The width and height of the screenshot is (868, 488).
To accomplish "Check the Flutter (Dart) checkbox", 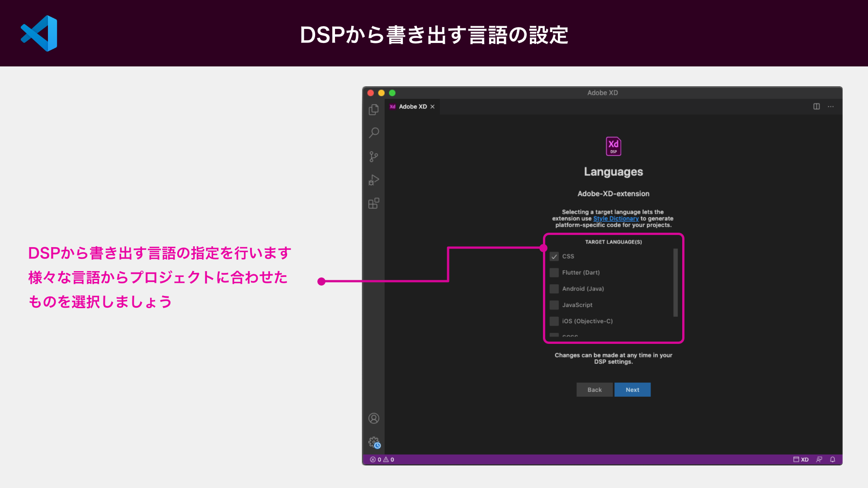I will [x=554, y=273].
